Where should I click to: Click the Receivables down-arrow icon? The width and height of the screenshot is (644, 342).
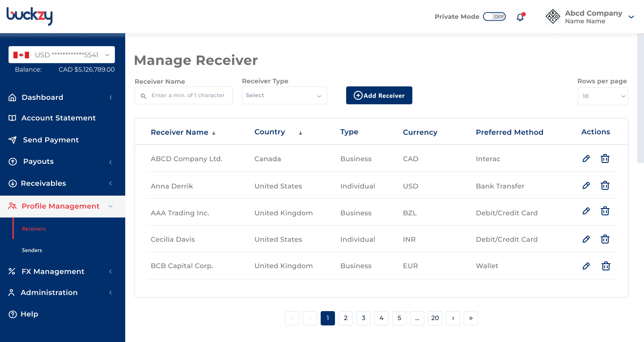point(13,183)
